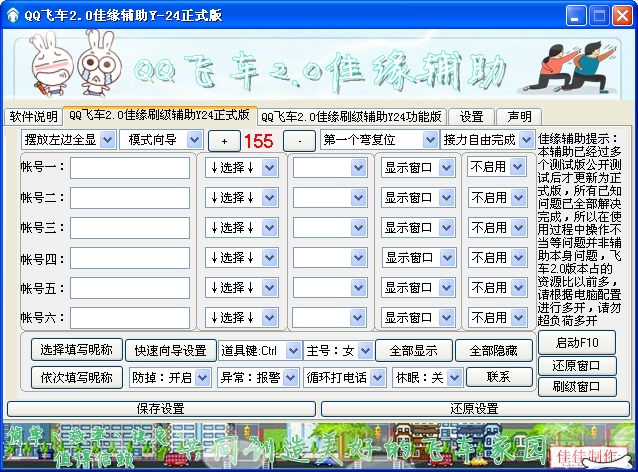Click the 依次填写昵称 button

click(x=76, y=378)
